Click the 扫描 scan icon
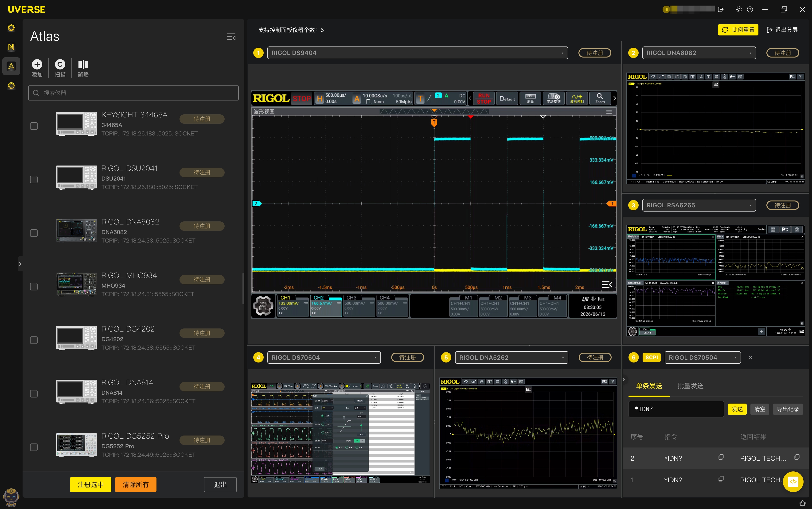 click(60, 64)
